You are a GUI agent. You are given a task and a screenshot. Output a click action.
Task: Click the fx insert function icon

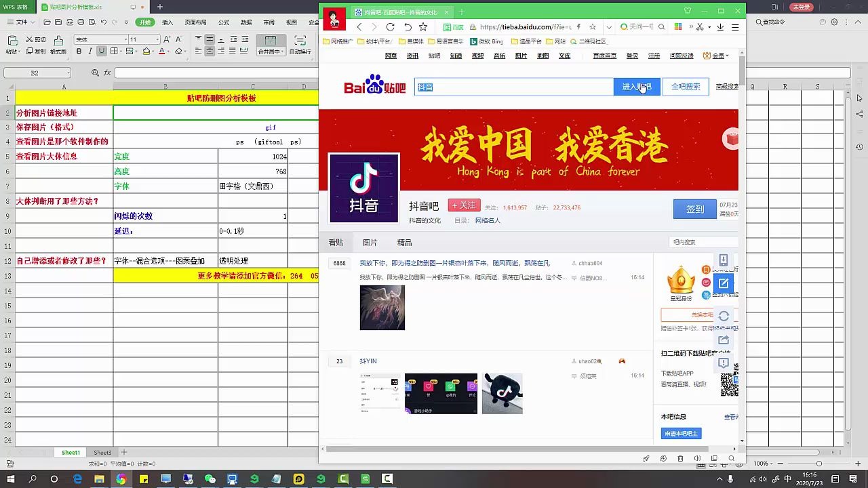tap(107, 73)
